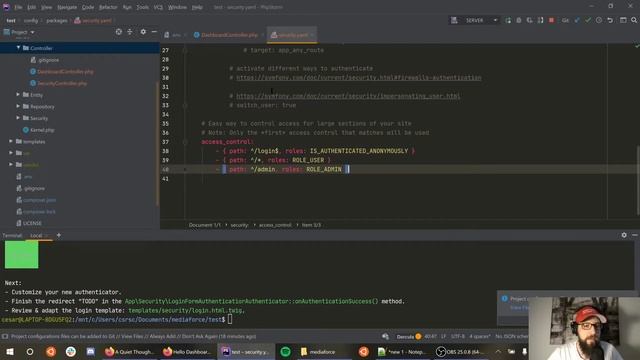Click the Ubuntu icon next to Cortana
640x360 pixels.
tap(51, 351)
